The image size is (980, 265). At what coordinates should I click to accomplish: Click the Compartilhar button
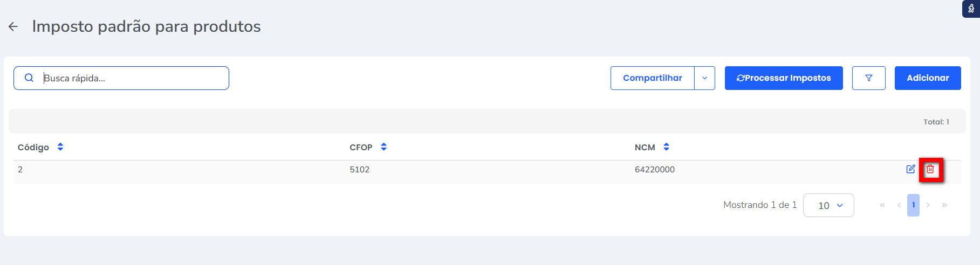coord(652,78)
